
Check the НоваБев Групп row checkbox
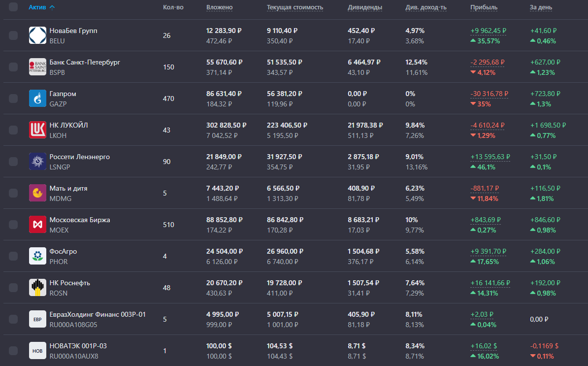click(13, 35)
